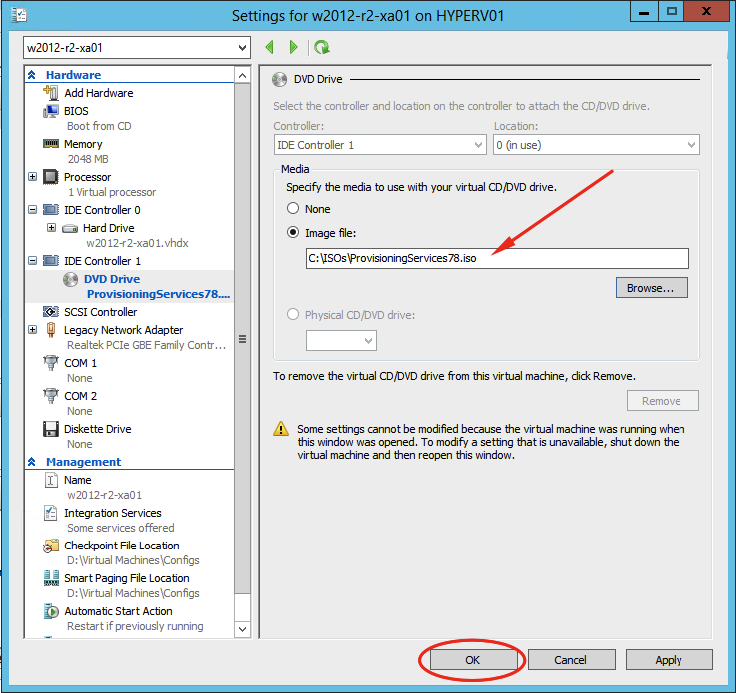The image size is (736, 693).
Task: Click the tree scrollbar down arrow
Action: (x=242, y=629)
